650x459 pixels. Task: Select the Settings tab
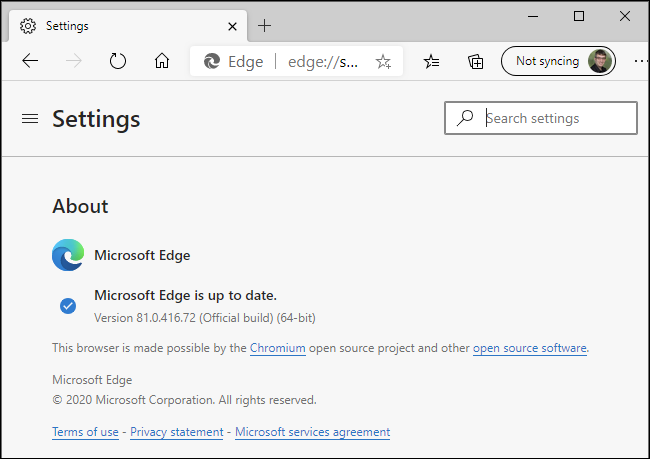click(x=110, y=26)
